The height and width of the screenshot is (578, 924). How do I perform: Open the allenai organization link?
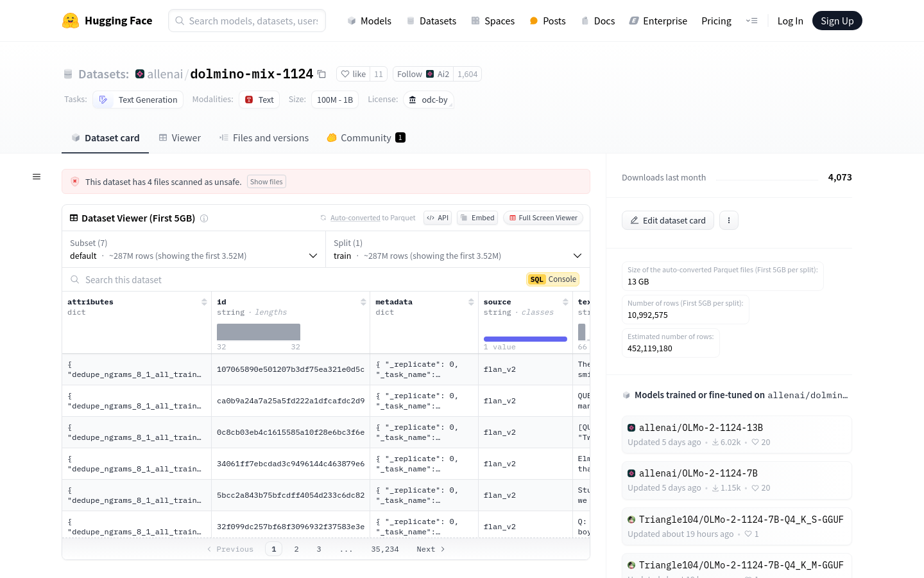(165, 74)
